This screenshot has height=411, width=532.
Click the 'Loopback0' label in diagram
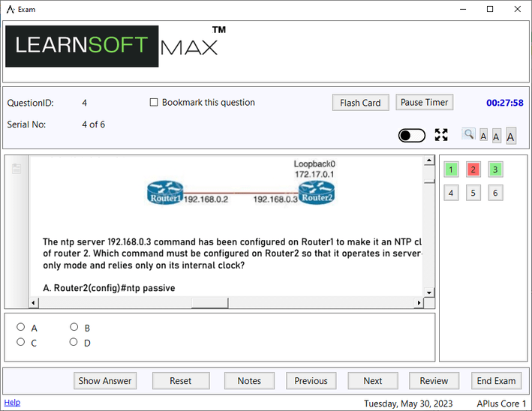coord(314,164)
